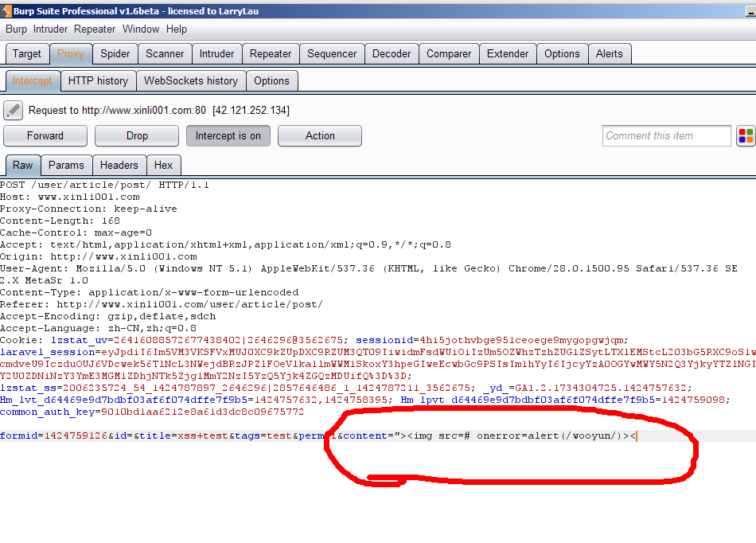
Task: Click the User-Agent header line
Action: pyautogui.click(x=368, y=268)
